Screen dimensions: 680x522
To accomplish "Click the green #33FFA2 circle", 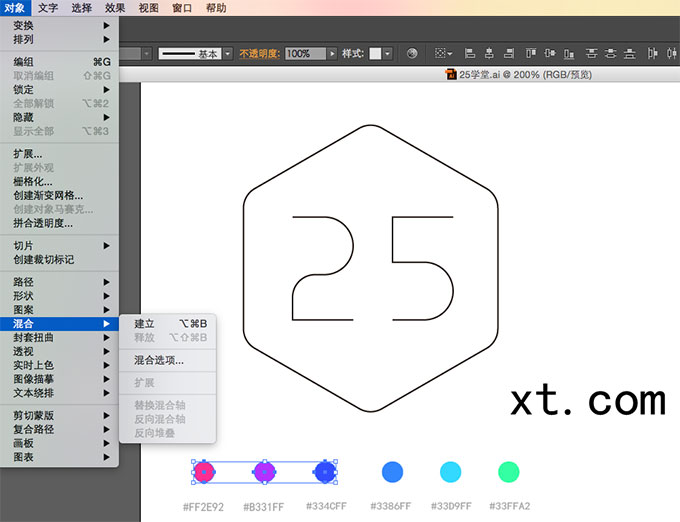I will tap(509, 472).
